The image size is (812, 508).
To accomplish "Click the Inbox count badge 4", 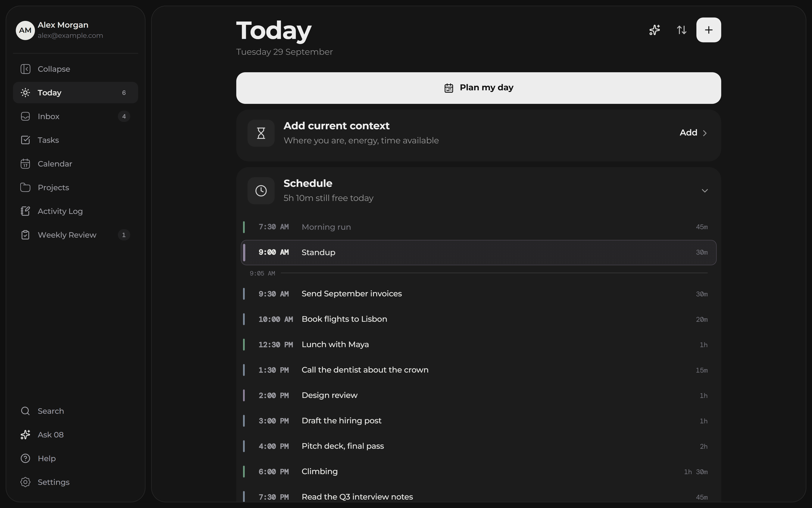I will [x=124, y=116].
